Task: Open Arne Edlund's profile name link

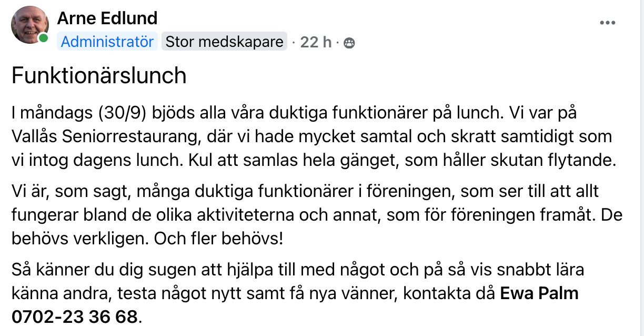Action: 107,18
